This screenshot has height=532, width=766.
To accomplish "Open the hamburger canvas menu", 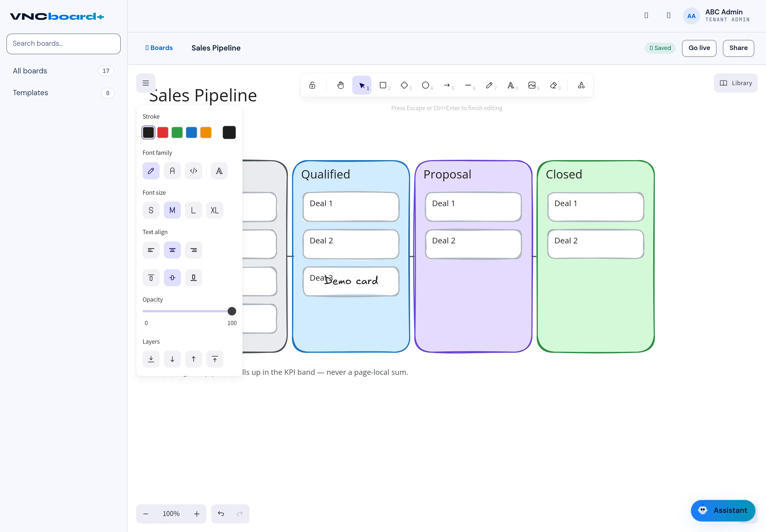I will tap(146, 83).
